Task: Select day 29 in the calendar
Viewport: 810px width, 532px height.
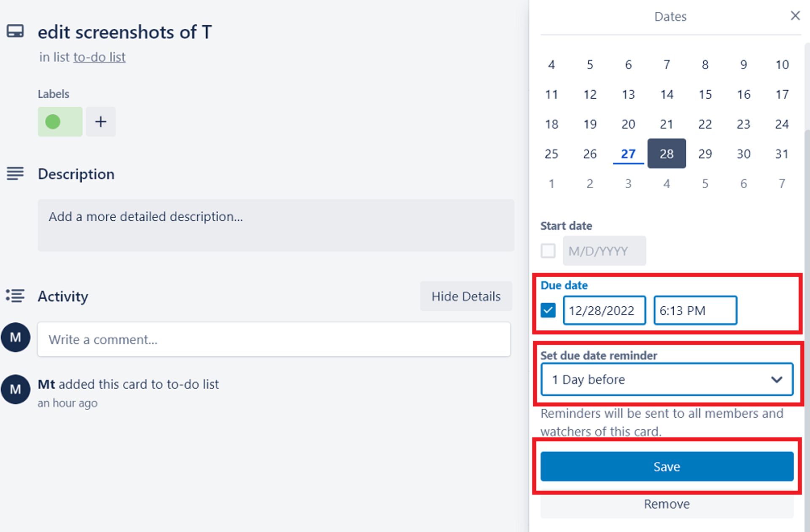Action: click(x=705, y=154)
